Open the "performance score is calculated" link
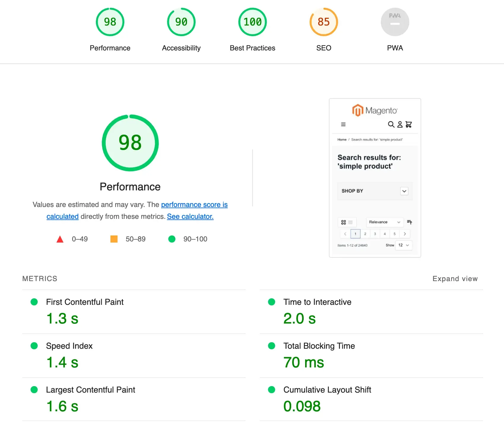The image size is (504, 427). [x=194, y=205]
